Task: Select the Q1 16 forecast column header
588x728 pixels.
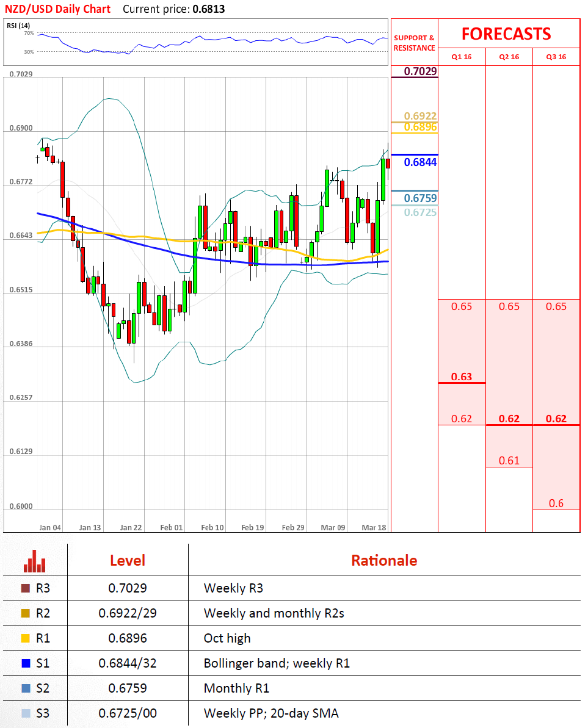Action: 461,57
